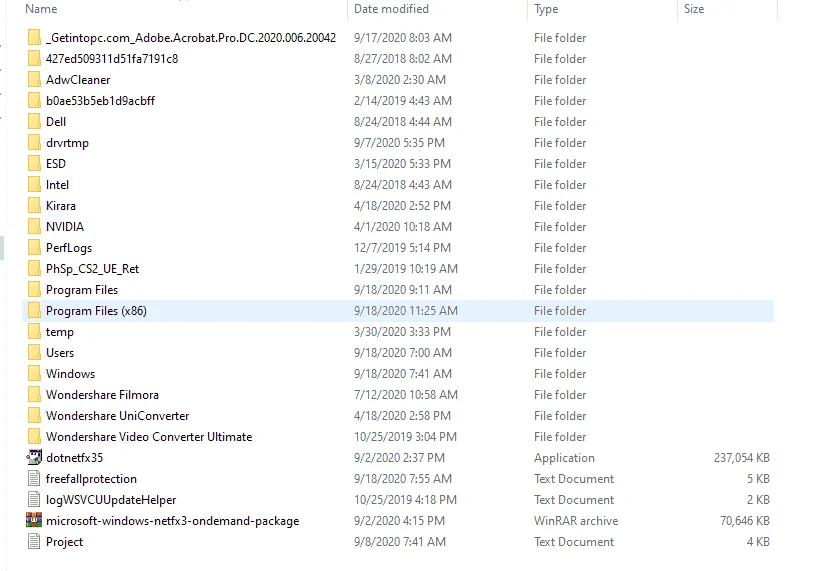Select the drvrtmp folder icon

[34, 142]
